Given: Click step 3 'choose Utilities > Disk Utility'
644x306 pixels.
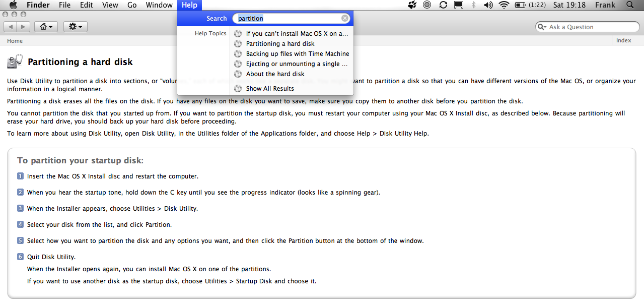Looking at the screenshot, I should tap(112, 209).
